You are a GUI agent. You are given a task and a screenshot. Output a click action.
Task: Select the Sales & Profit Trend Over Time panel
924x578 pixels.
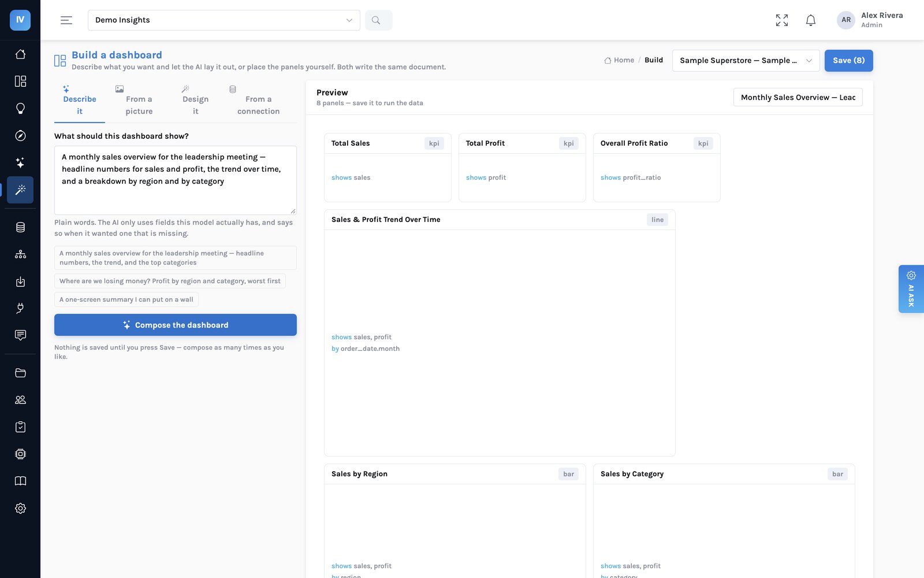coord(500,333)
